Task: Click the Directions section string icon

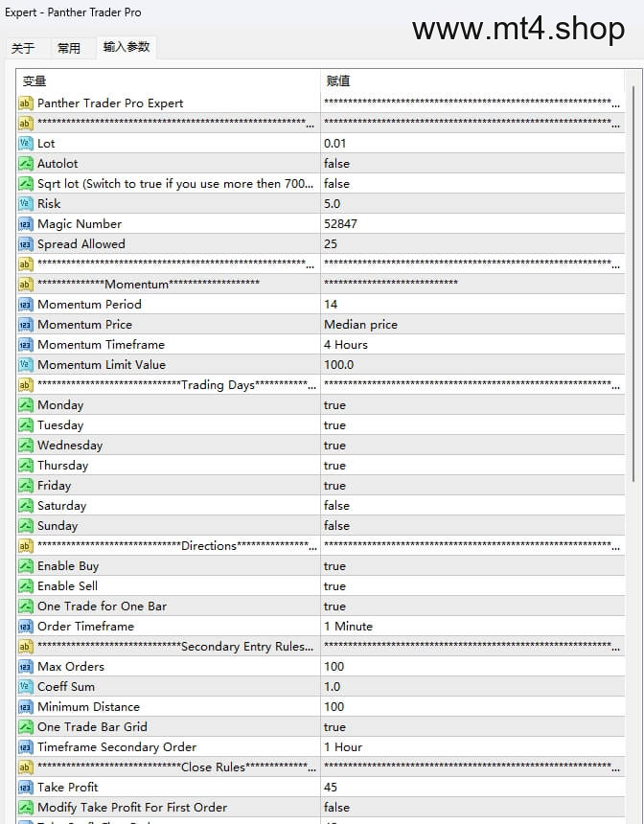Action: click(25, 546)
